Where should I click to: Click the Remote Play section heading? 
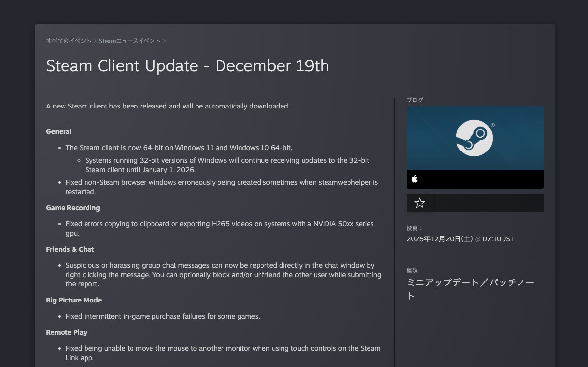click(x=66, y=332)
